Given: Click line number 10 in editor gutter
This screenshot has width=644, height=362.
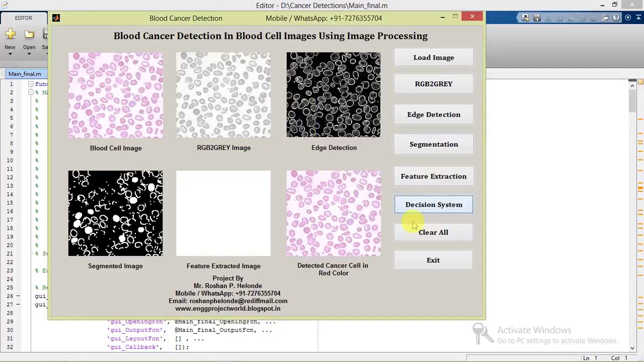Looking at the screenshot, I should pyautogui.click(x=10, y=160).
